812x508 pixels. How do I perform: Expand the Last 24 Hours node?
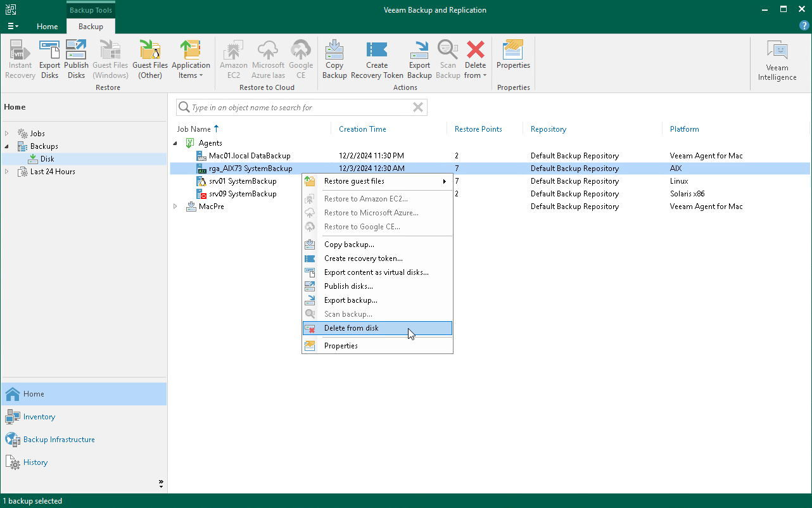click(7, 172)
